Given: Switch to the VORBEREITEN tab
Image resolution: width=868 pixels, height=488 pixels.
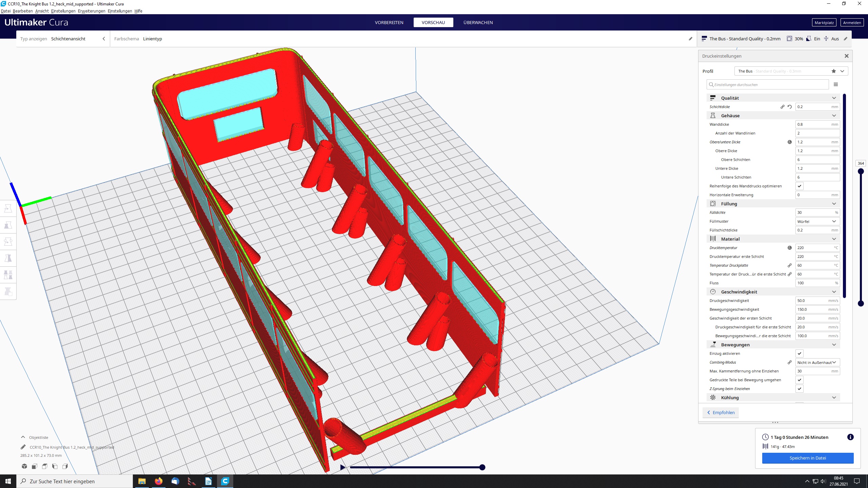Looking at the screenshot, I should pos(389,22).
